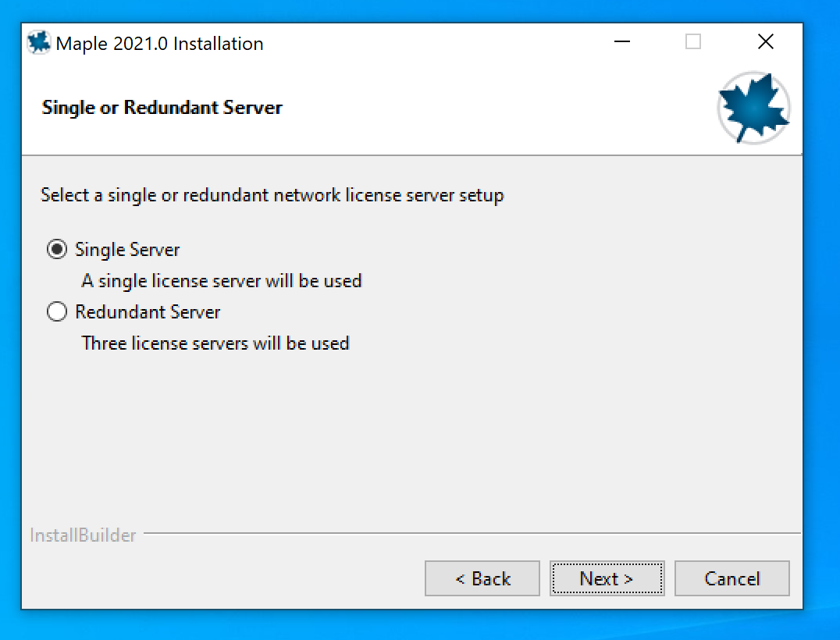Click "A single license server will be used"
840x640 pixels.
[222, 280]
